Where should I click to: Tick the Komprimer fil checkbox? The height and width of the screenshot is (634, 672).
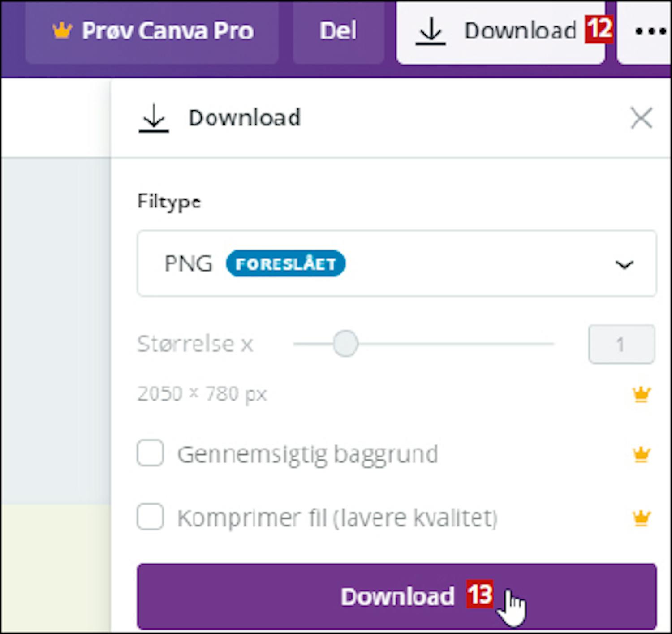click(150, 517)
